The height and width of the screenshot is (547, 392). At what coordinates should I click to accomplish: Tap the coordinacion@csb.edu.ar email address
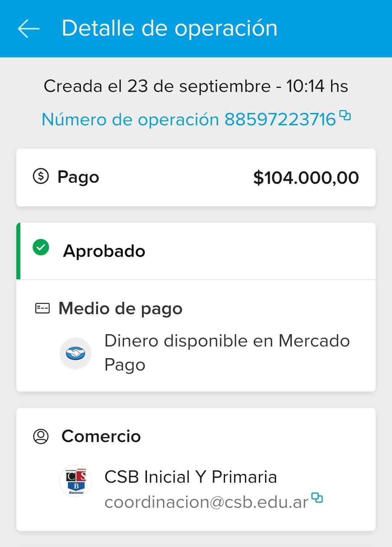tap(206, 502)
